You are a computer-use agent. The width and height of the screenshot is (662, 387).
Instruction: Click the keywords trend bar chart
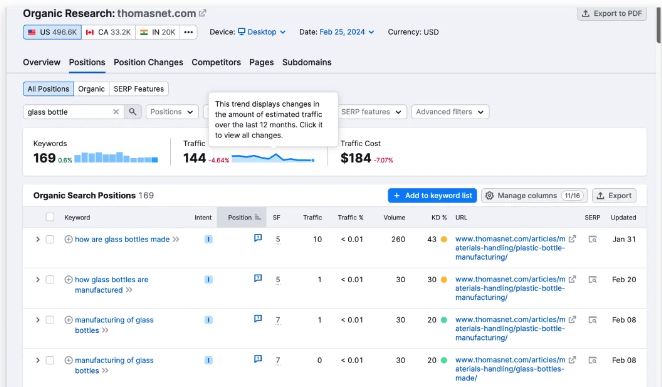coord(116,157)
